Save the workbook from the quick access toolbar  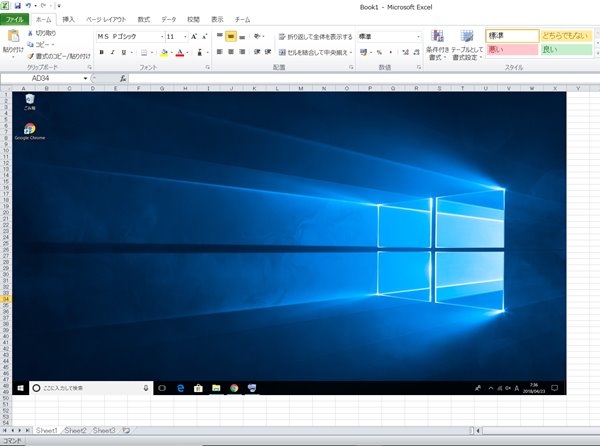tap(18, 6)
